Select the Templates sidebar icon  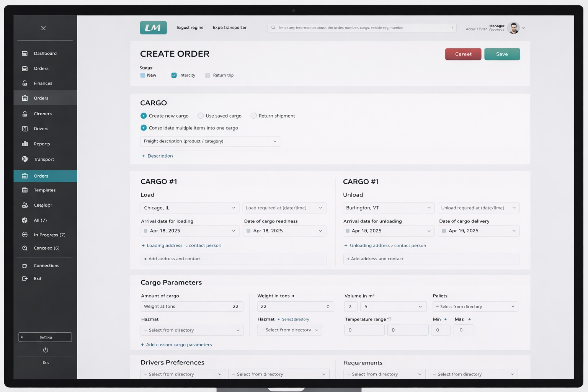25,190
